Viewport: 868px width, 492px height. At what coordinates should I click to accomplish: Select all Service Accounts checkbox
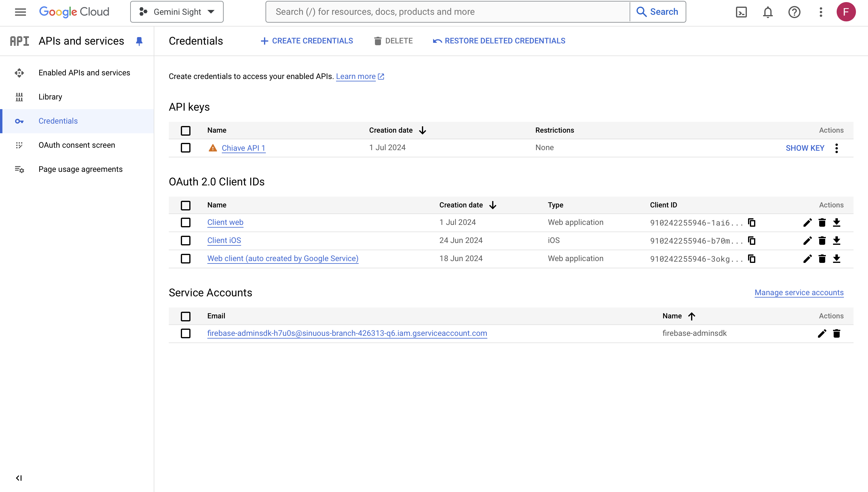[185, 316]
